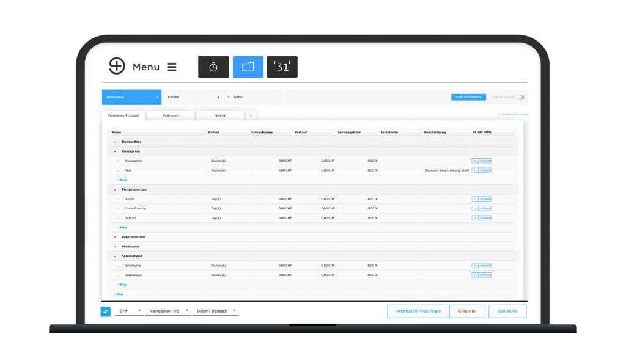This screenshot has height=364, width=626.
Task: Click the Stunde(n) unit of Wireframe
Action: tap(218, 266)
